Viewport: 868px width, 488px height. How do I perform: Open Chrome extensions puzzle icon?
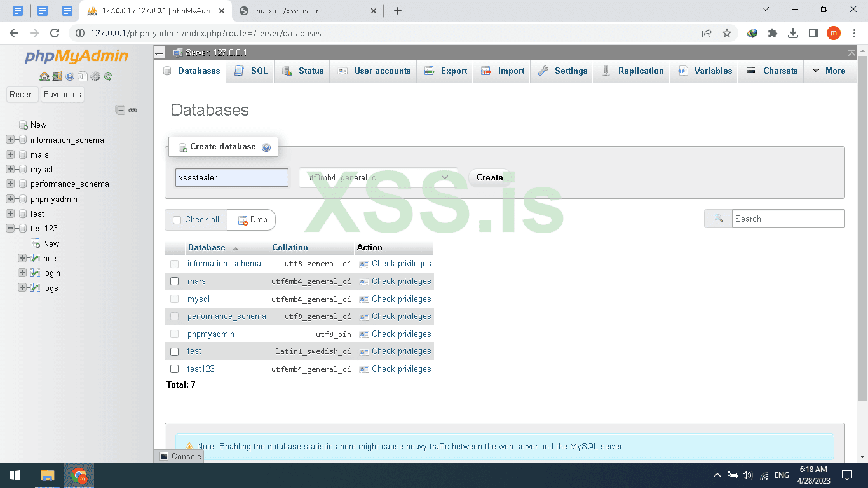[773, 33]
